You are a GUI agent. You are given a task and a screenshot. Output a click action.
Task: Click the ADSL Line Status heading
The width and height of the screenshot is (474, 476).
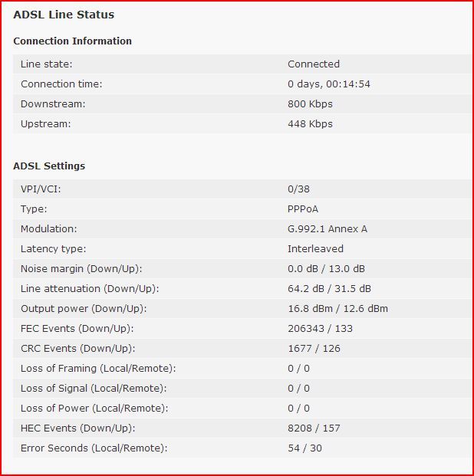[x=64, y=15]
